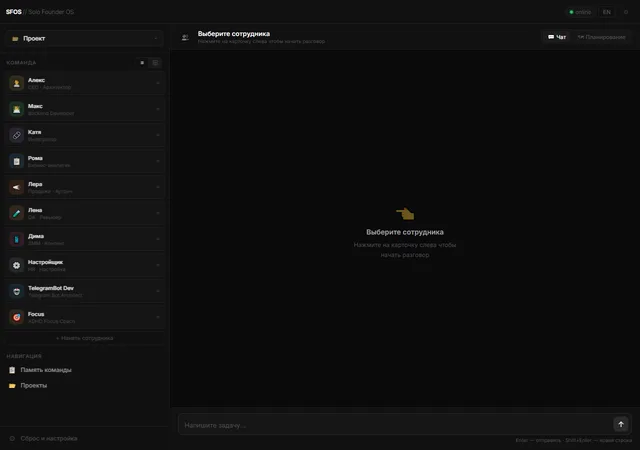Screen dimensions: 640x450
Task: Open Проекты navigation item
Action: click(84, 385)
